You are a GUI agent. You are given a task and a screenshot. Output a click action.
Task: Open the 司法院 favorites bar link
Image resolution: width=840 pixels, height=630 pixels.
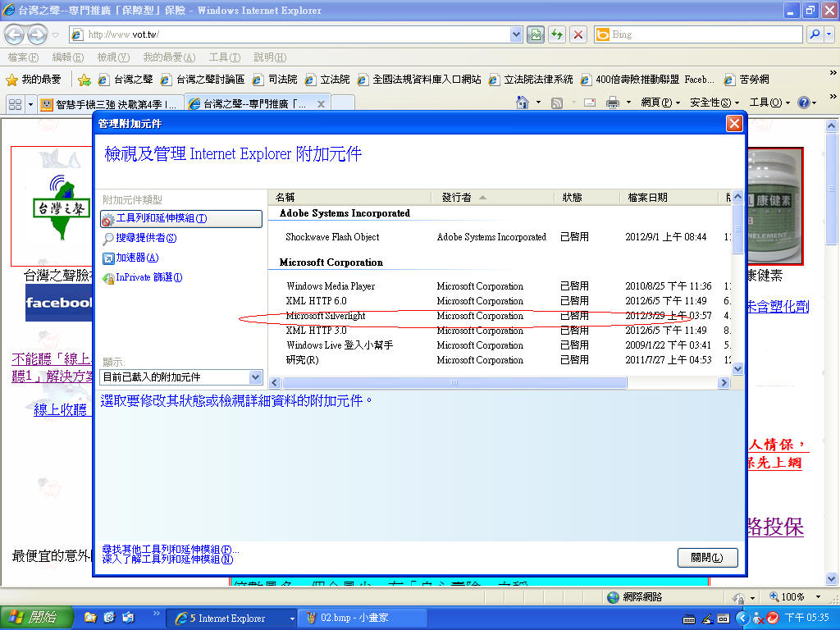(x=276, y=80)
